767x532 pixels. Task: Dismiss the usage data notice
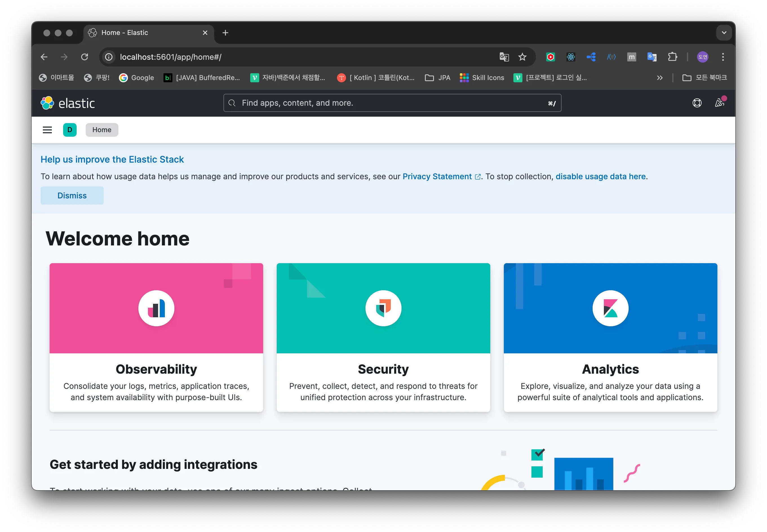click(72, 196)
